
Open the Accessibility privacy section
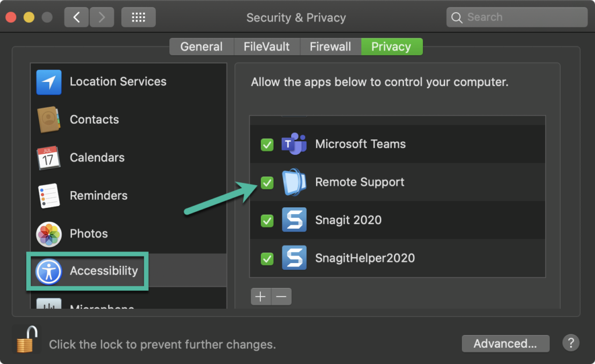click(x=103, y=271)
